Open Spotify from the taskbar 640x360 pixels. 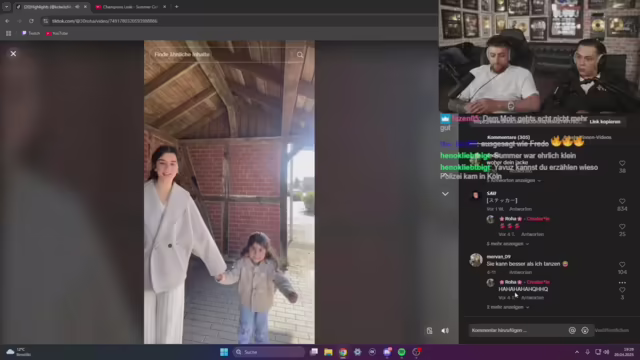402,352
